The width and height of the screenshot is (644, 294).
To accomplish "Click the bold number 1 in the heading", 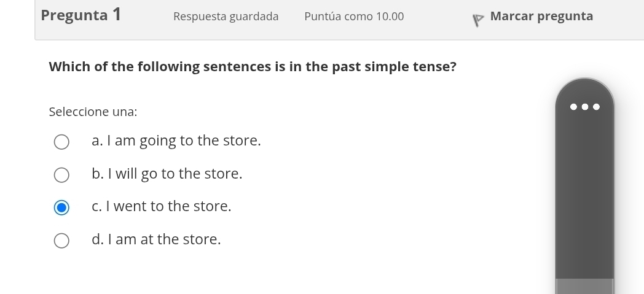I will tap(116, 15).
